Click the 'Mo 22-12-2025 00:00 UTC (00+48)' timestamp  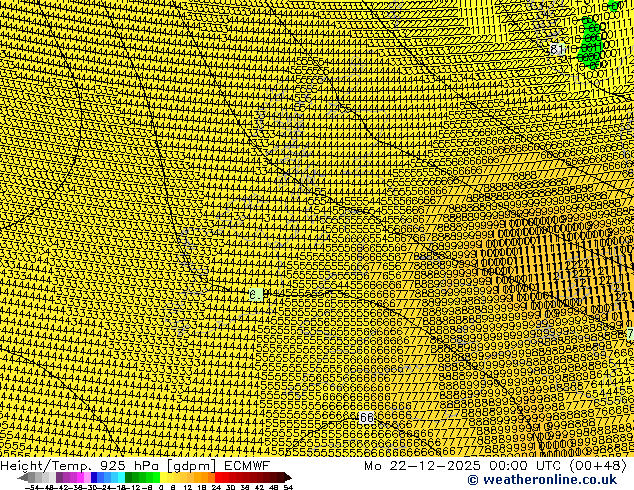click(x=495, y=465)
